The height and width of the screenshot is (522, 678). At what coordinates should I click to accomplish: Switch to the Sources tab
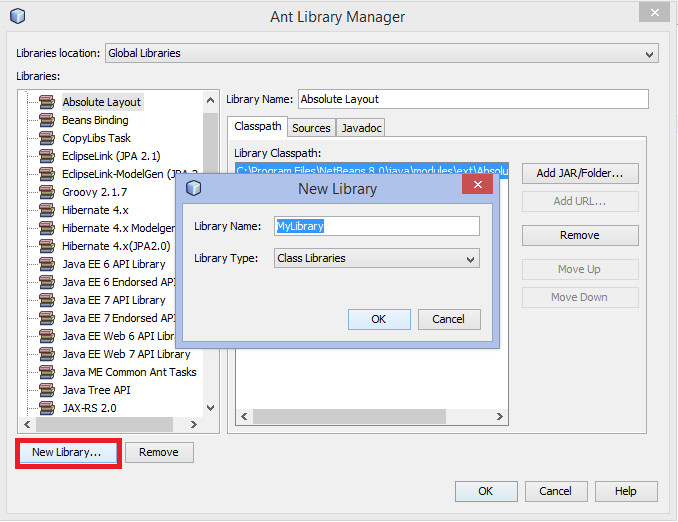[311, 128]
